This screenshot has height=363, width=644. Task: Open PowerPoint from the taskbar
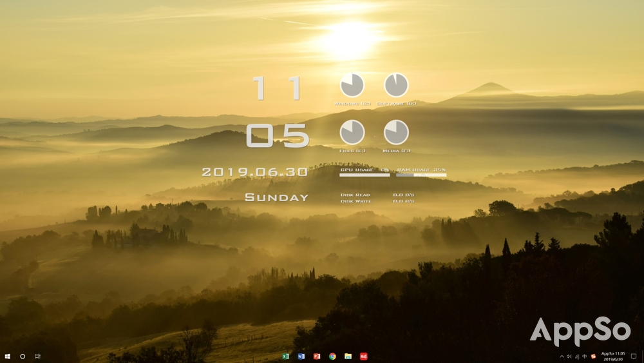pyautogui.click(x=317, y=356)
